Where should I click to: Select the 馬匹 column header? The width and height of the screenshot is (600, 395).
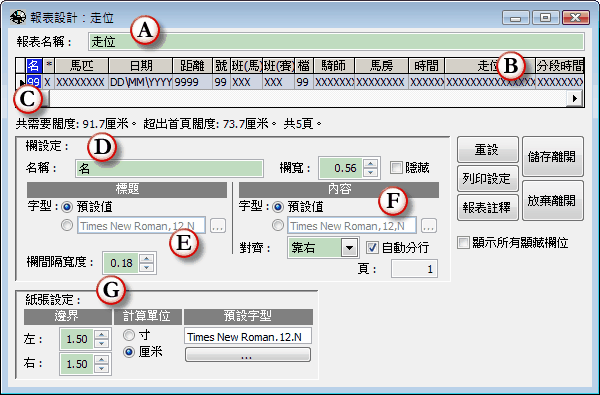pos(82,66)
